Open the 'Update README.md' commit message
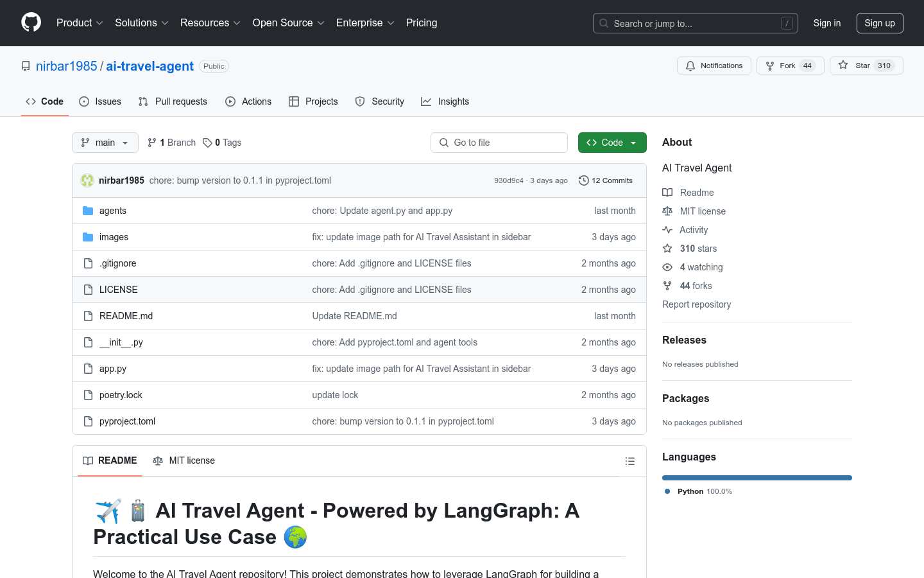This screenshot has width=924, height=578. tap(354, 316)
